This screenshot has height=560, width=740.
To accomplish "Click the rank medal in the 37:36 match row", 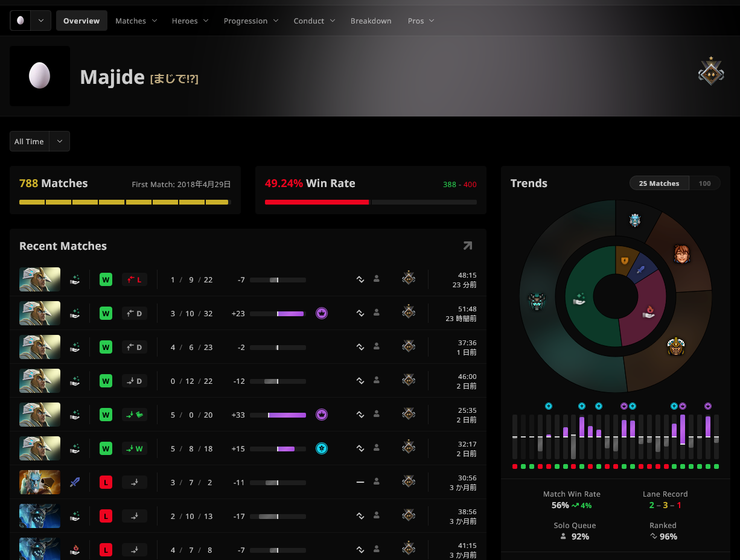I will point(409,347).
